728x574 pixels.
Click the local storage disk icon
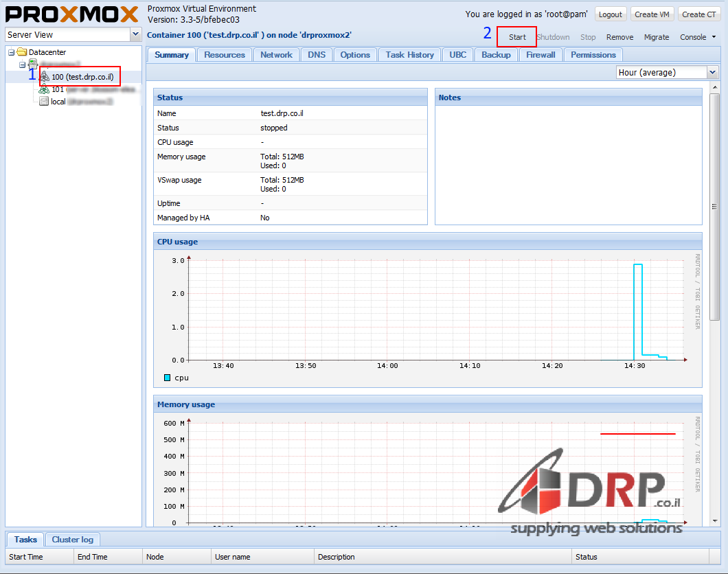click(44, 102)
